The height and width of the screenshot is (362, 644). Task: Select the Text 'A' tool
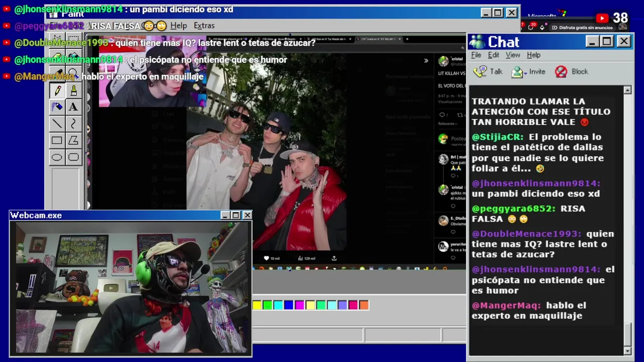73,107
